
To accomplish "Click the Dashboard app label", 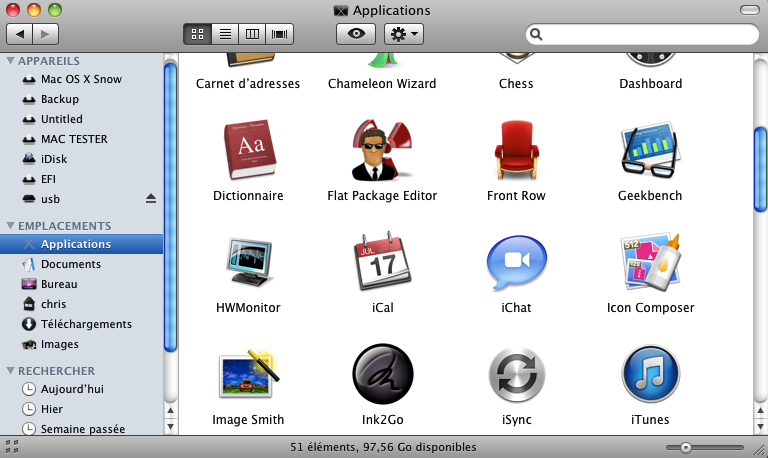I will coord(650,84).
